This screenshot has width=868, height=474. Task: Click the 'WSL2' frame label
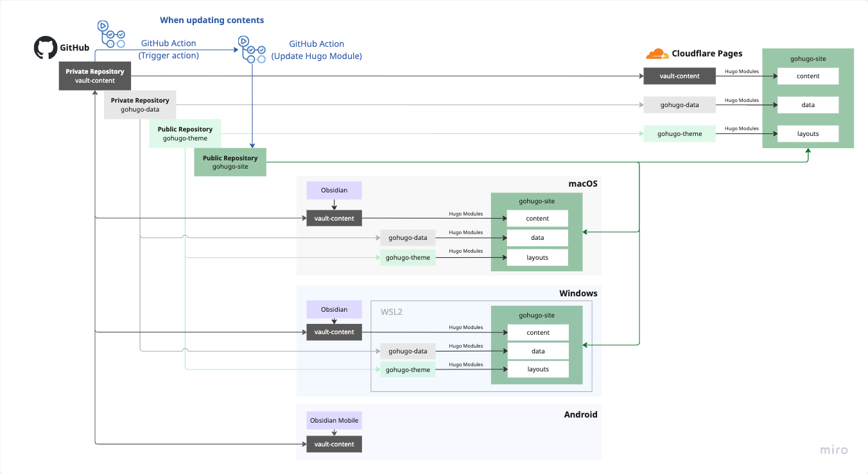(x=392, y=312)
